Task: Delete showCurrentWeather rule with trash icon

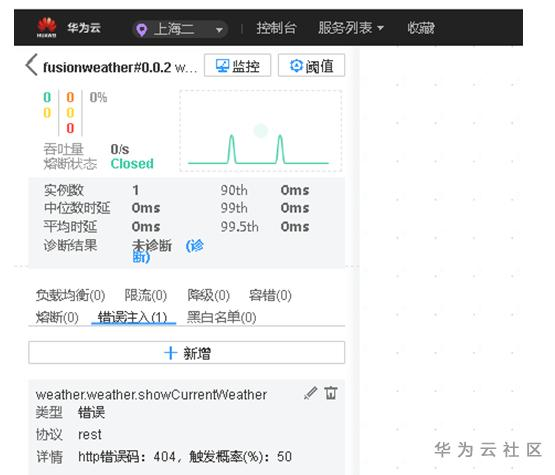Action: [x=331, y=393]
